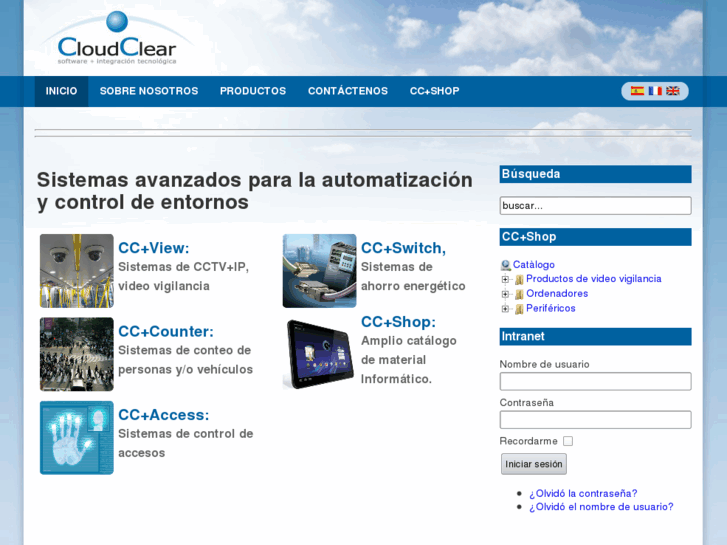Viewport: 727px width, 545px height.
Task: Switch language to Spanish flag
Action: (637, 91)
